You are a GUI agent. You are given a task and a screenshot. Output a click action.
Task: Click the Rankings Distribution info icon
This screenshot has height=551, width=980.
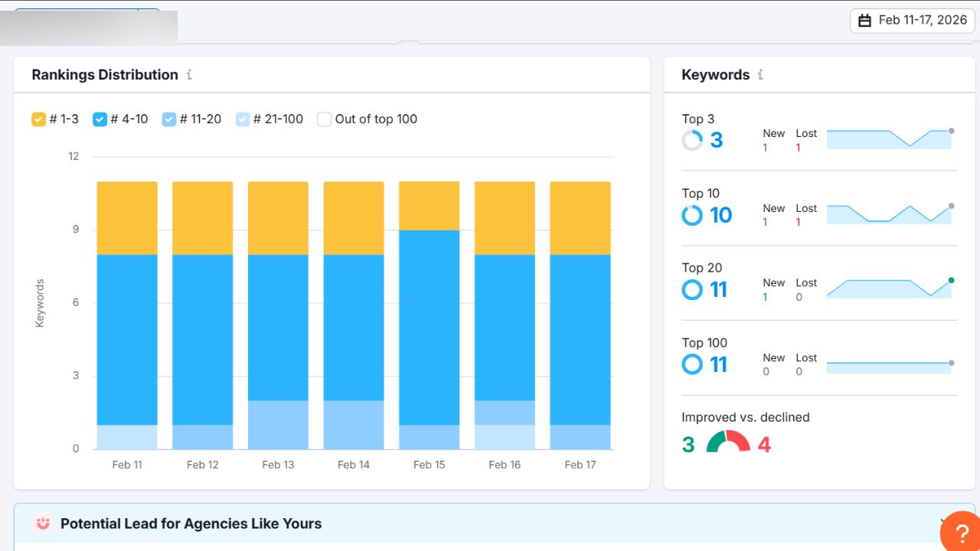click(189, 75)
